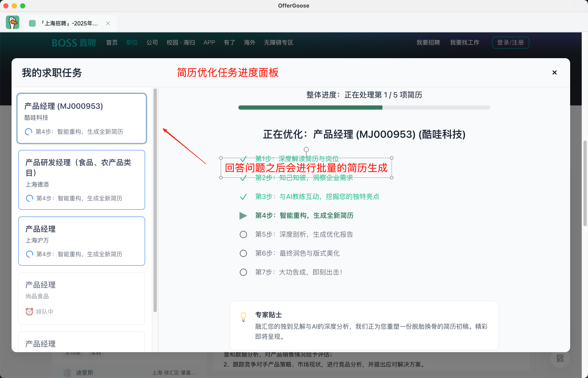
Task: Select the step 7 circle 大功告成
Action: (243, 272)
